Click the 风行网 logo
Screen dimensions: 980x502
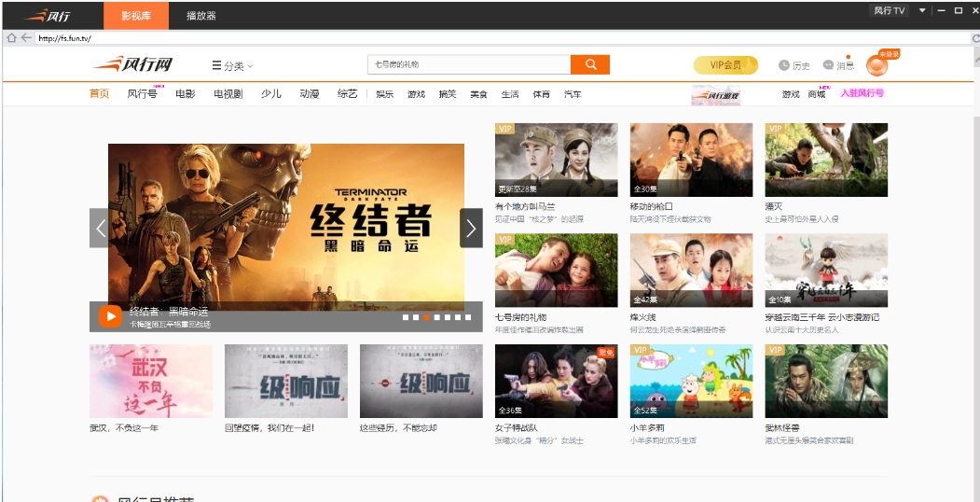pos(132,64)
